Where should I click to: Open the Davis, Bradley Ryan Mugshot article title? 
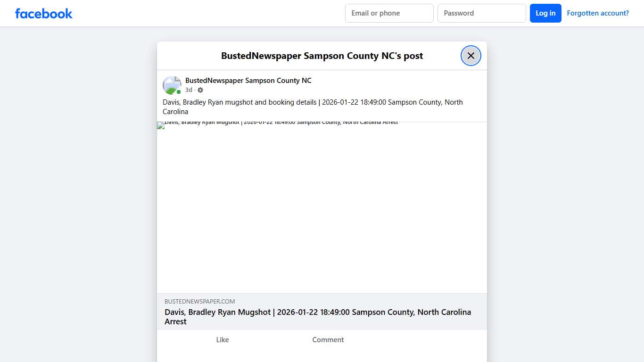coord(317,316)
